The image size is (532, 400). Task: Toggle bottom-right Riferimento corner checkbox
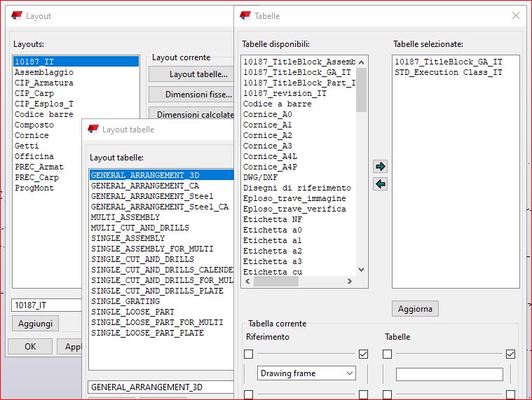363,394
